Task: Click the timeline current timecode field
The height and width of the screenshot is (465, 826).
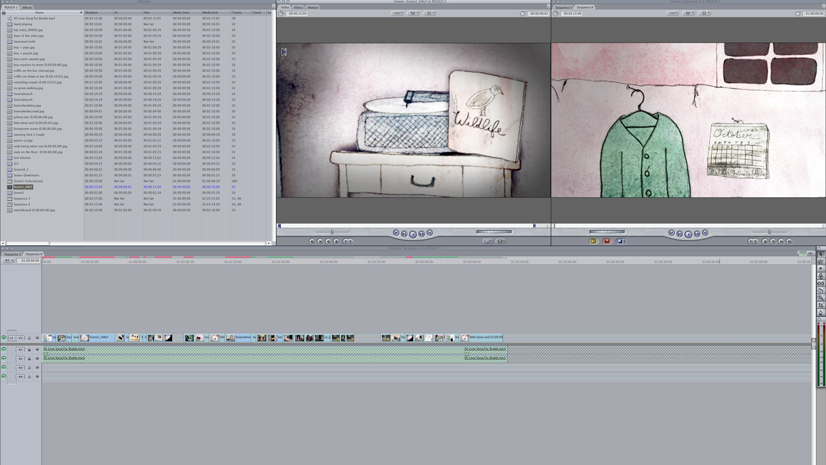Action: tap(29, 261)
